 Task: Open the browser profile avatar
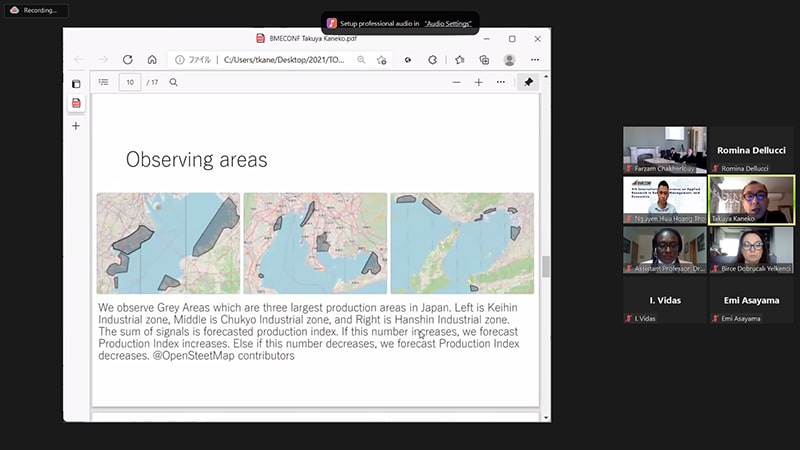(x=509, y=60)
